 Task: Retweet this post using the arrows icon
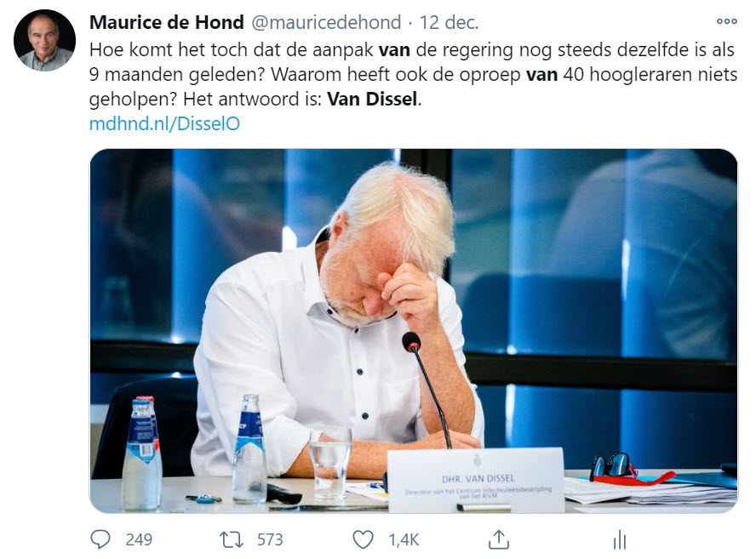click(x=232, y=539)
